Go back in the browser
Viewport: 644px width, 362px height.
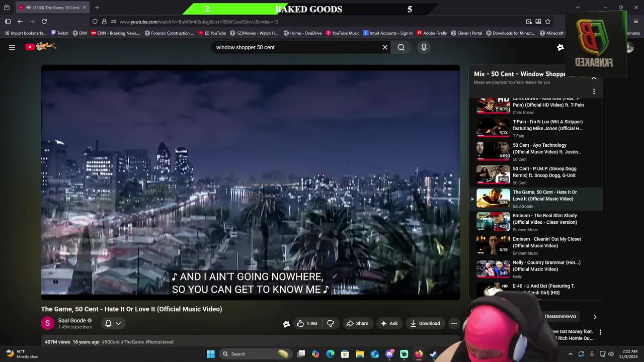tap(20, 22)
